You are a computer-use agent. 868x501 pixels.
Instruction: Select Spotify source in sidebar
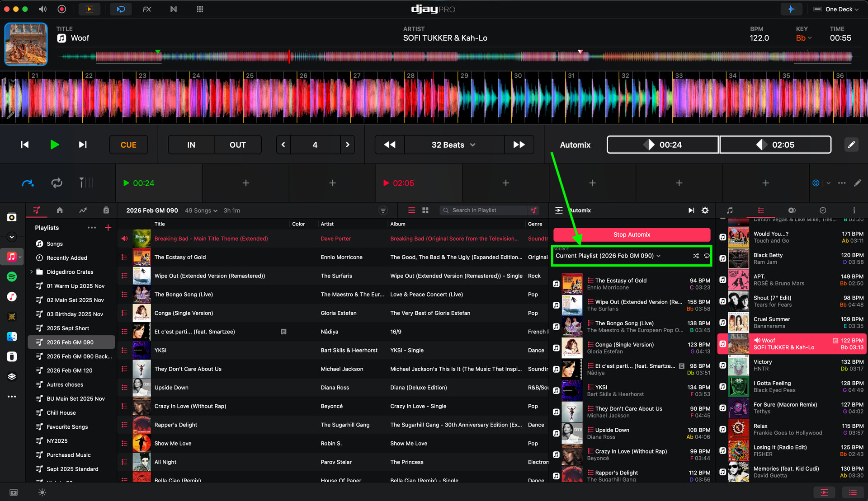pyautogui.click(x=12, y=276)
